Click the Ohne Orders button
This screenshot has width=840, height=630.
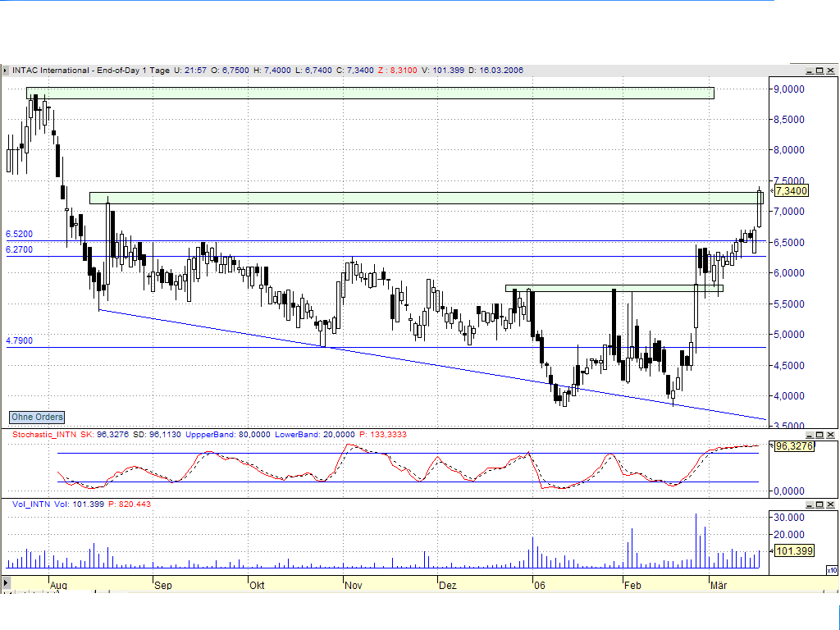click(x=35, y=418)
